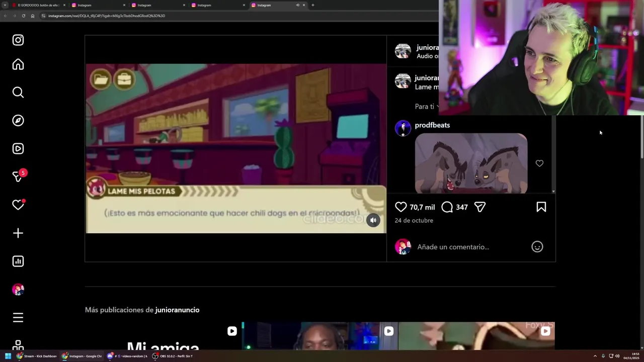Open the right reel thumbnail labeled Foxy
The width and height of the screenshot is (644, 362).
coord(476,336)
